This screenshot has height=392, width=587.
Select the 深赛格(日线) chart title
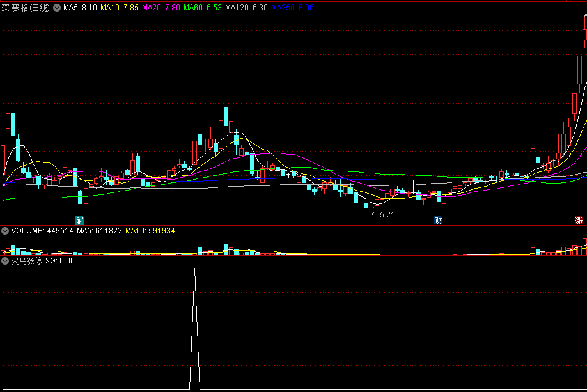click(x=26, y=8)
